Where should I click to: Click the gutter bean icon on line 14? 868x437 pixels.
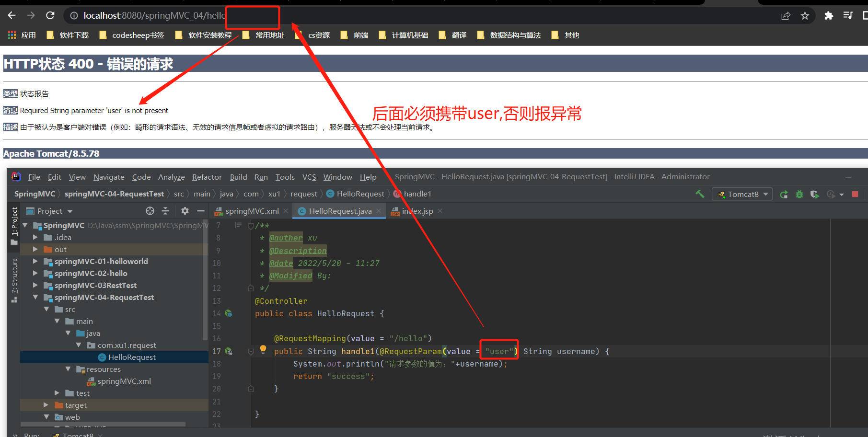pyautogui.click(x=229, y=313)
